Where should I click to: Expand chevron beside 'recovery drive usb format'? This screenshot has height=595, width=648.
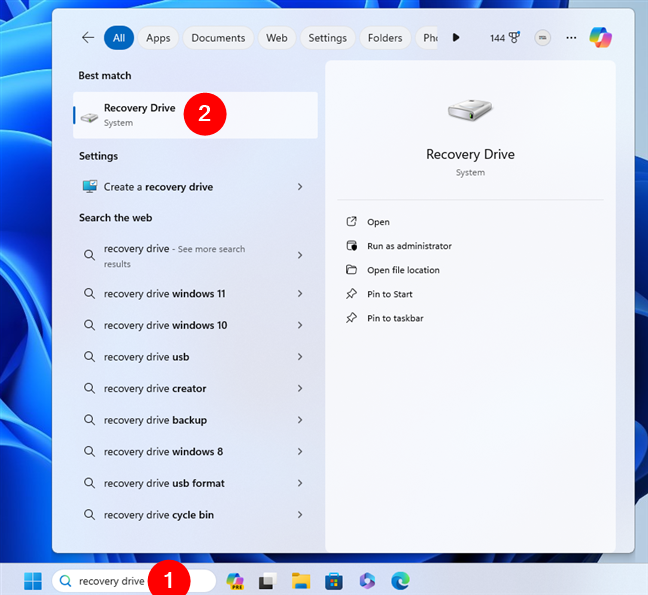[x=300, y=483]
